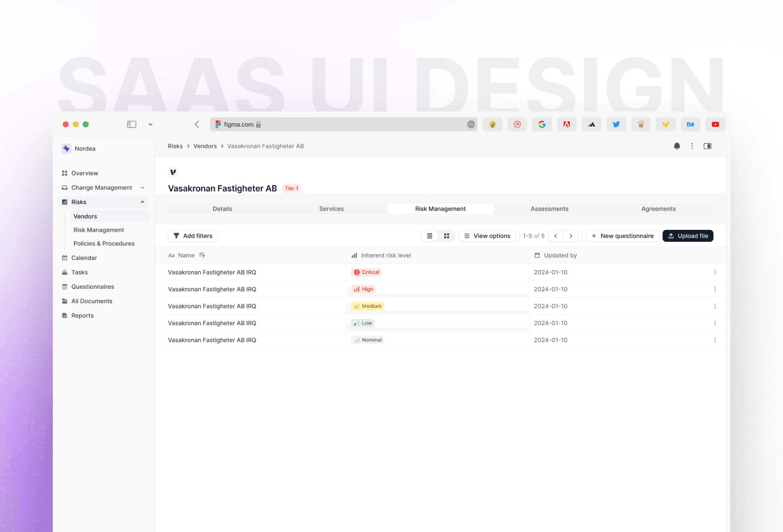Sort by the Name column sort icon
Screen dimensions: 783x532
coord(202,255)
